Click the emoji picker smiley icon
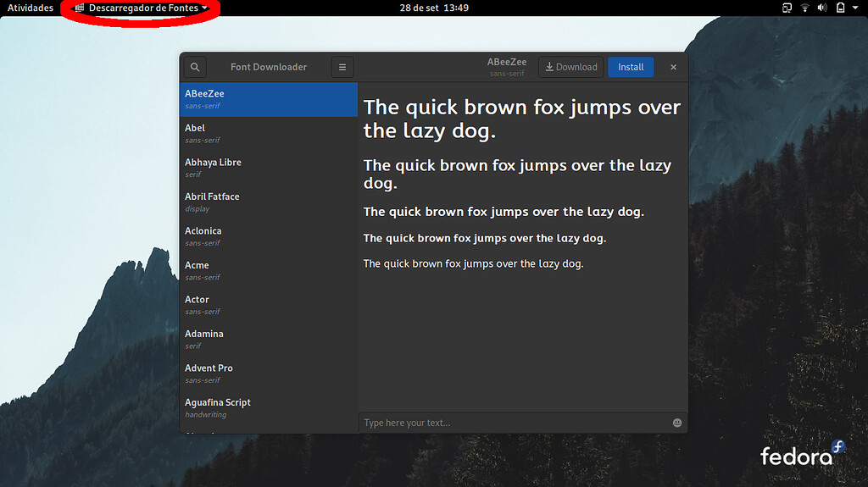Image resolution: width=868 pixels, height=487 pixels. click(x=677, y=423)
